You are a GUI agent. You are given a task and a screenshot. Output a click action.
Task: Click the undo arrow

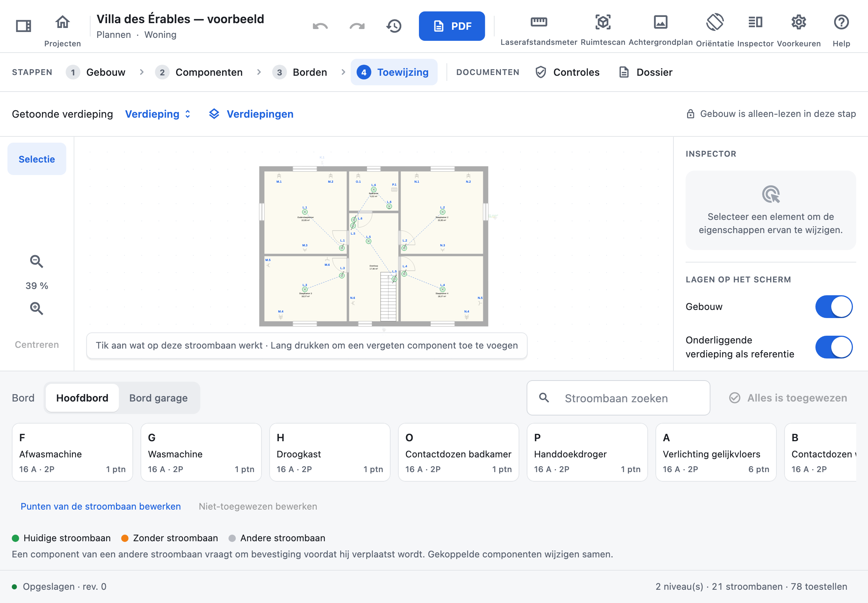[320, 26]
